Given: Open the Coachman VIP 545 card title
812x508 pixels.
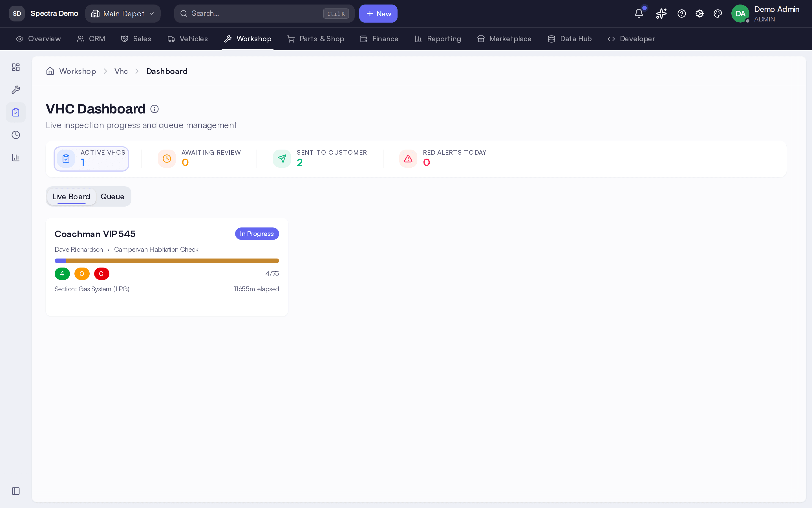Looking at the screenshot, I should 95,234.
